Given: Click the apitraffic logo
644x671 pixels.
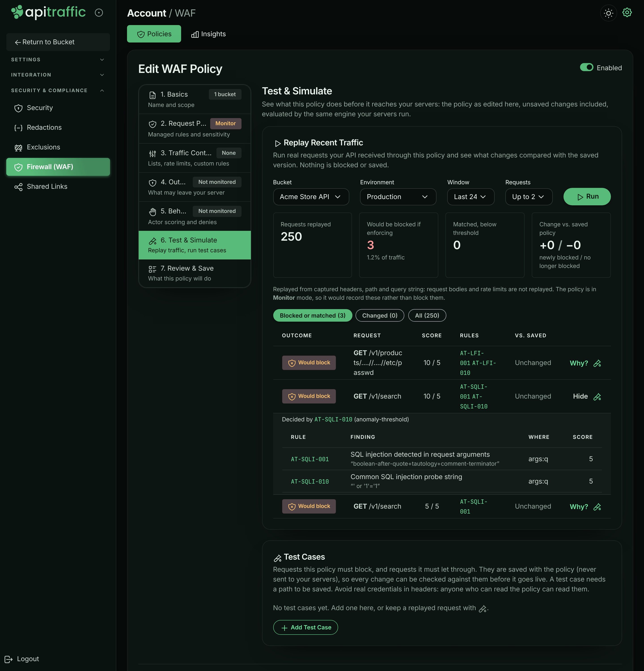Looking at the screenshot, I should coord(48,12).
